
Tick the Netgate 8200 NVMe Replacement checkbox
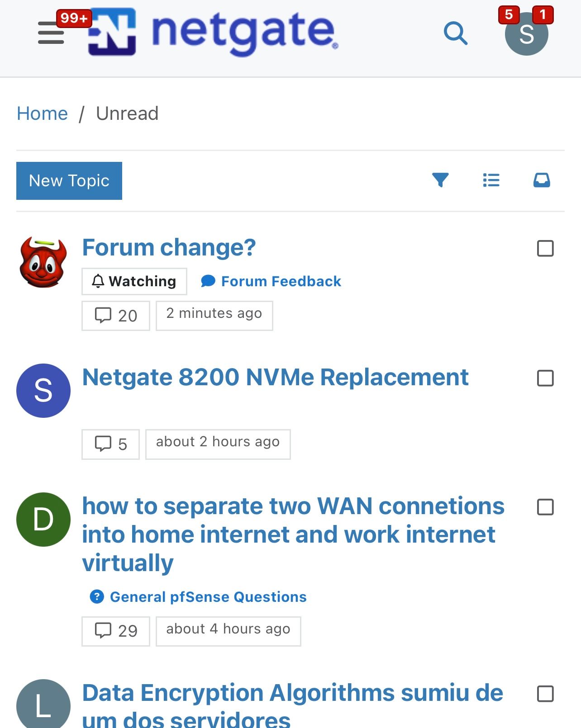coord(545,378)
